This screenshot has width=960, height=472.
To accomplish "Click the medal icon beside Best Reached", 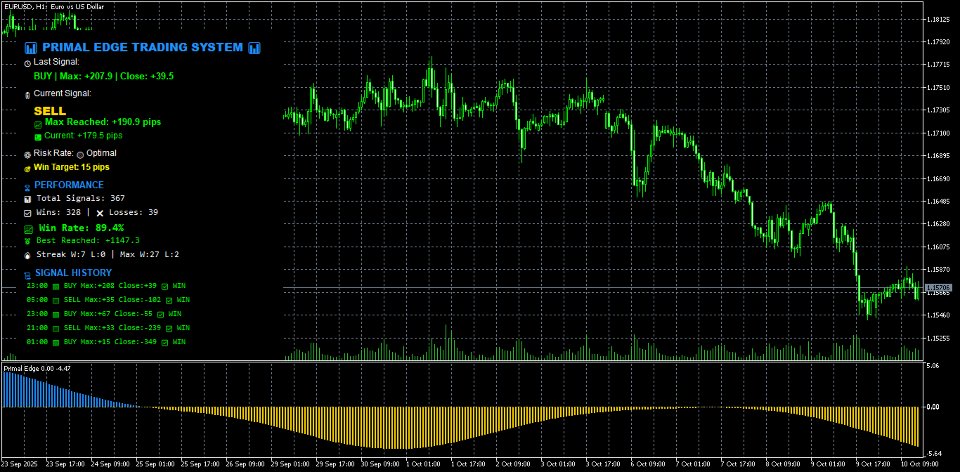I will [28, 242].
